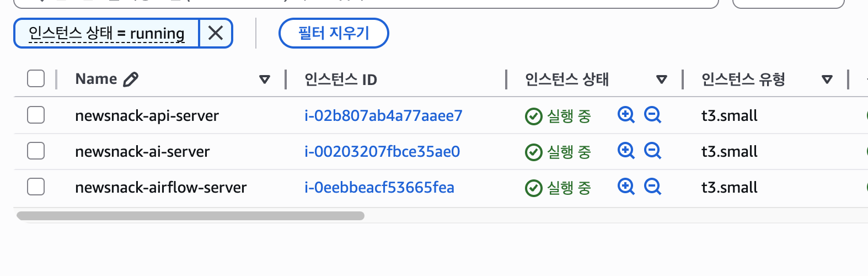Remove the running state filter with X
This screenshot has height=276, width=868.
click(216, 33)
